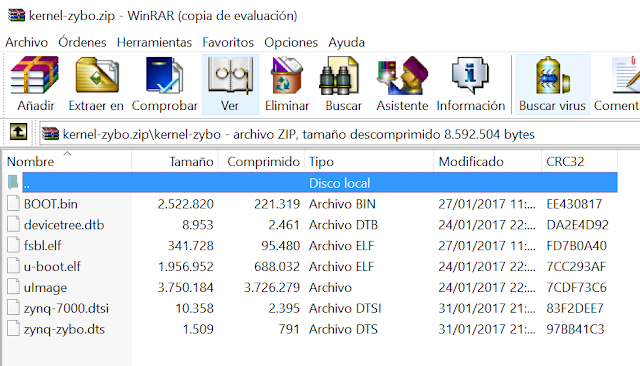The height and width of the screenshot is (366, 640).
Task: Click CRC32 value 7CDF73C6
Action: click(x=576, y=287)
